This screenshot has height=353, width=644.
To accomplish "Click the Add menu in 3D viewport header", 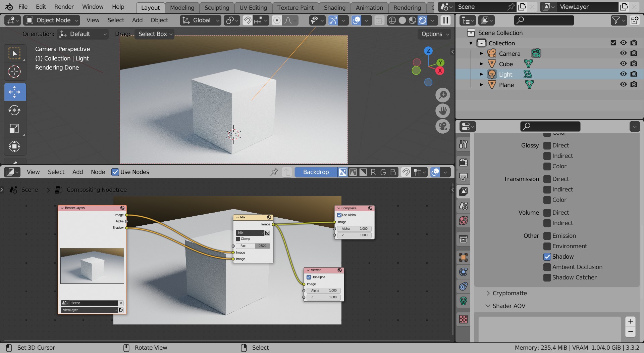I will click(137, 20).
